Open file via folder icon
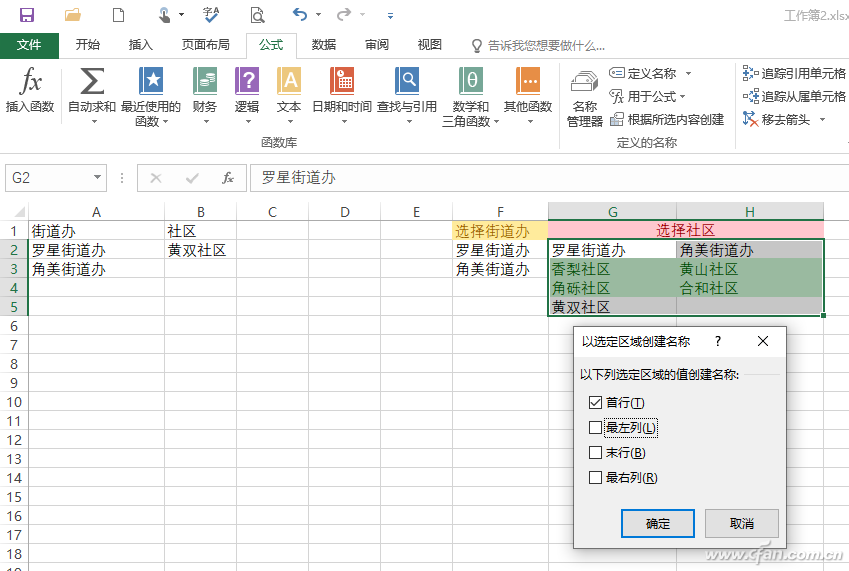 pos(73,15)
